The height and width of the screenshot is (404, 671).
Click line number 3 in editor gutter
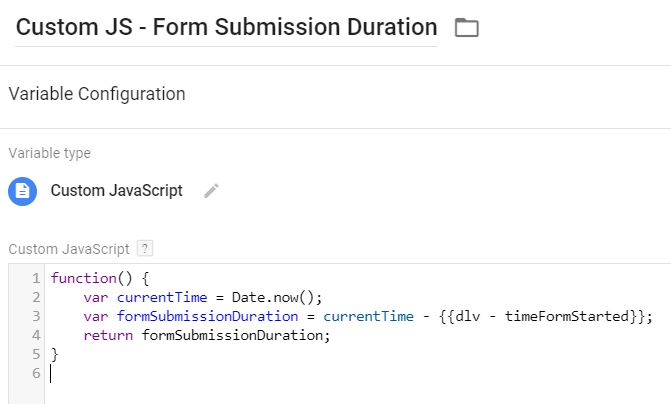click(x=36, y=316)
